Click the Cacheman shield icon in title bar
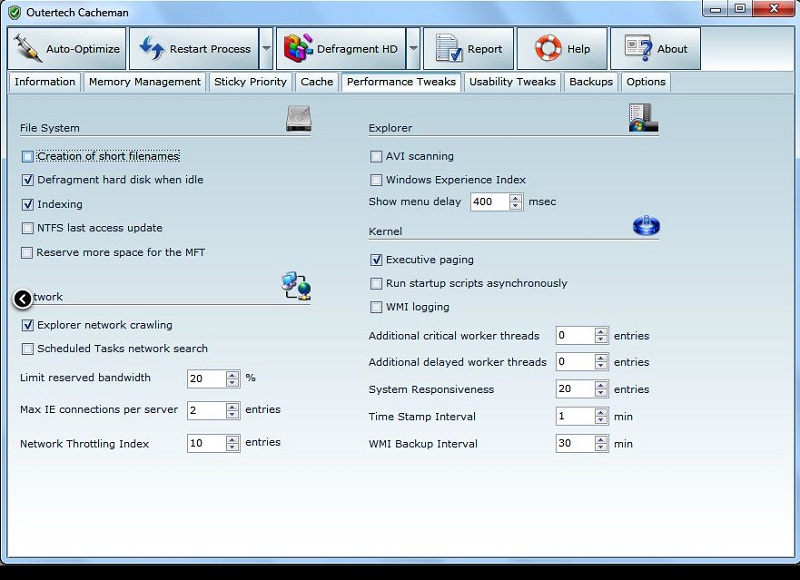 [x=15, y=12]
